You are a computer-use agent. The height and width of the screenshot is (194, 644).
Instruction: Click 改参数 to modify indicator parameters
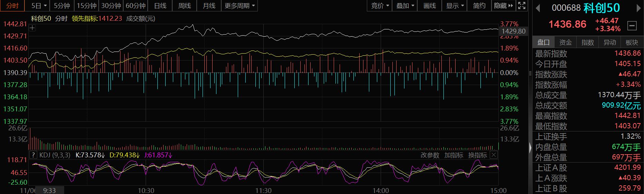(x=430, y=155)
